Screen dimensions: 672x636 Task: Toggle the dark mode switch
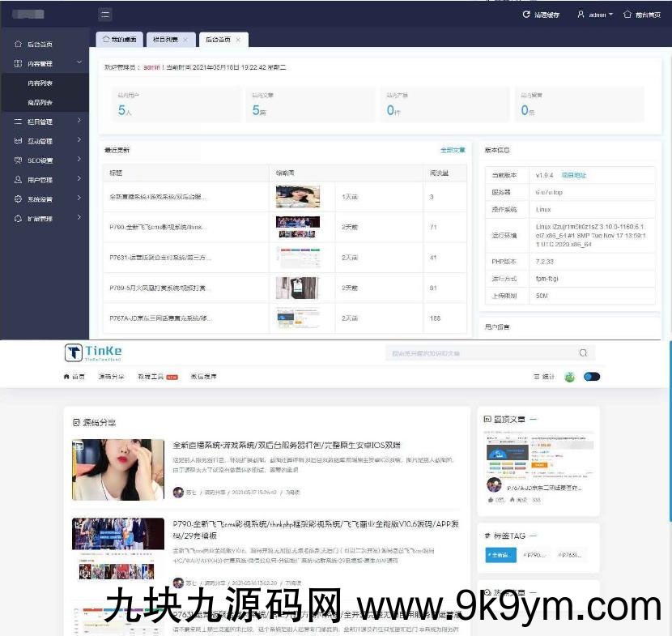[592, 377]
